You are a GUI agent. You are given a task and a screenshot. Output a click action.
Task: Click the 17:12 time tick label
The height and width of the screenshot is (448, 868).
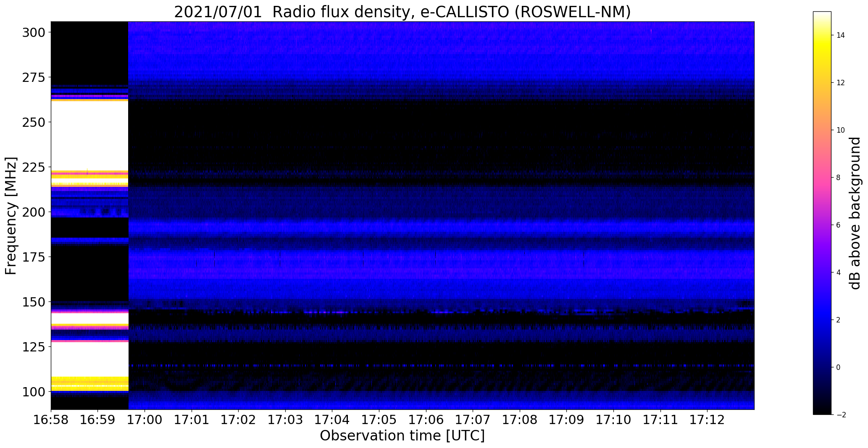(x=708, y=420)
